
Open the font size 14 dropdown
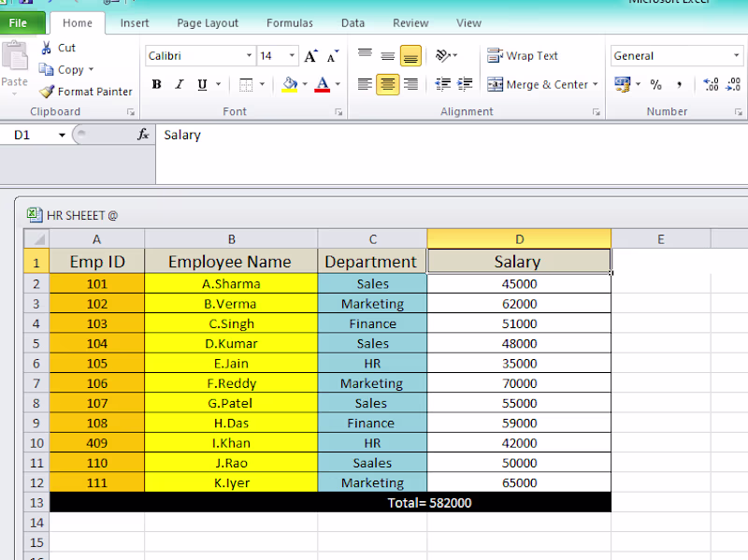point(292,56)
